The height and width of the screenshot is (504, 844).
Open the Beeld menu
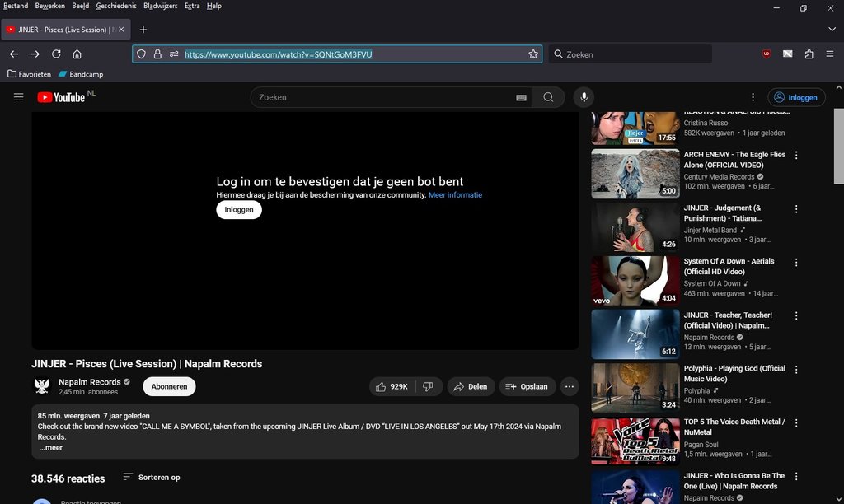[80, 6]
